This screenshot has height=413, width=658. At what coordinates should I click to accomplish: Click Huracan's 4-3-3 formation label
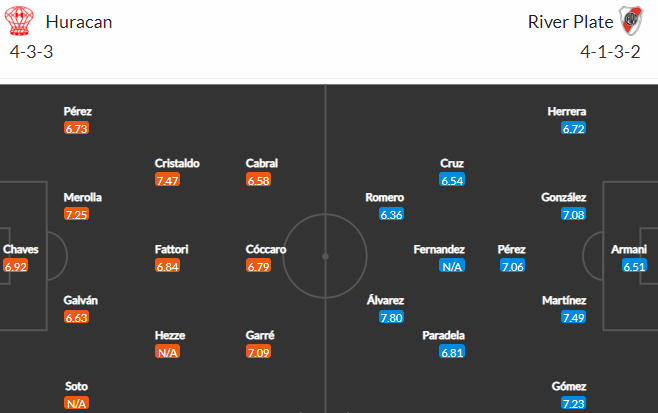click(31, 52)
